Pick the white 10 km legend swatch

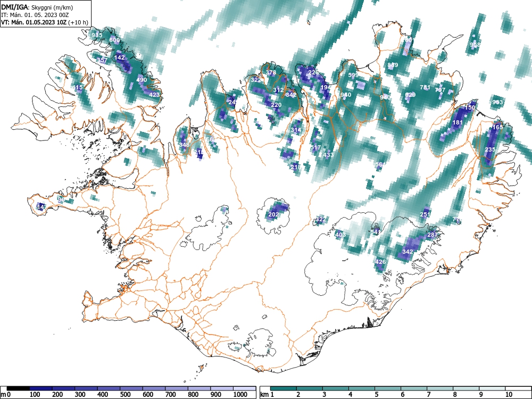coord(518,388)
